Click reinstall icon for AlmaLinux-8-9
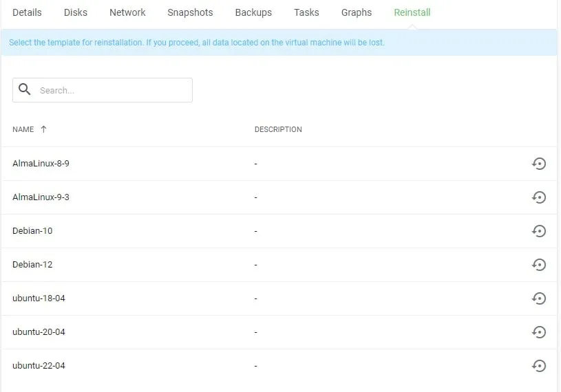561x392 pixels. [539, 164]
